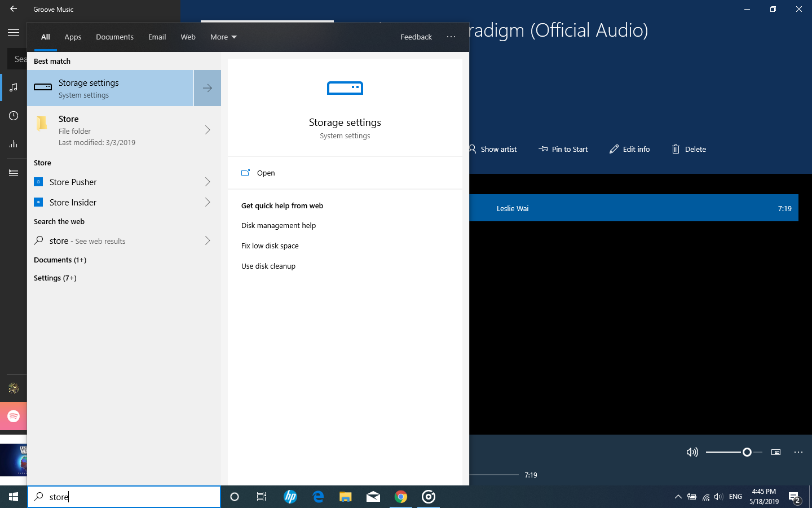Open Playlists icon in Groove sidebar
Image resolution: width=812 pixels, height=508 pixels.
click(14, 172)
